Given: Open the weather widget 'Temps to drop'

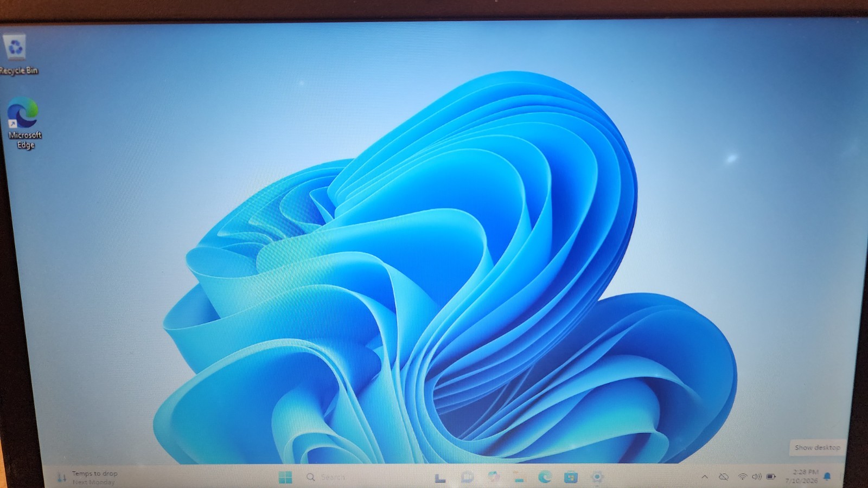Looking at the screenshot, I should coord(88,477).
